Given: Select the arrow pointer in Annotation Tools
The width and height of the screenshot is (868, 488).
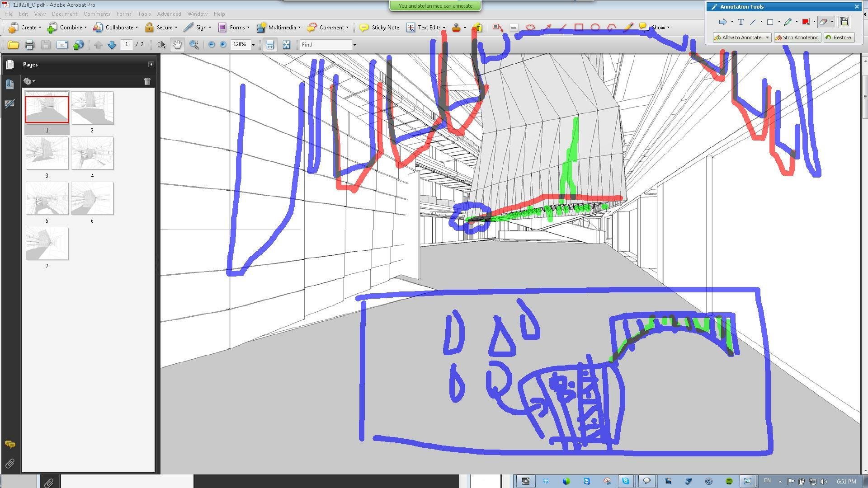Looking at the screenshot, I should pyautogui.click(x=722, y=22).
